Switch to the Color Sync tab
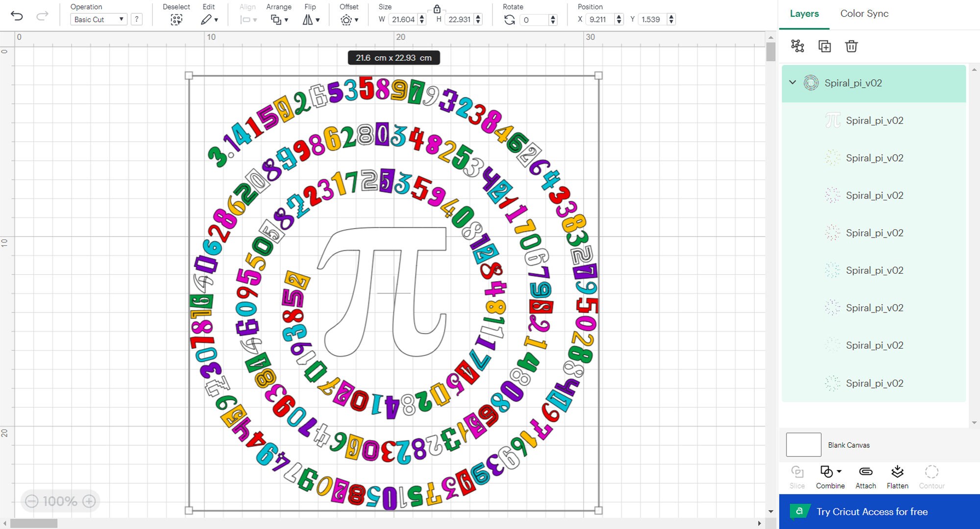The width and height of the screenshot is (980, 529). [x=864, y=14]
